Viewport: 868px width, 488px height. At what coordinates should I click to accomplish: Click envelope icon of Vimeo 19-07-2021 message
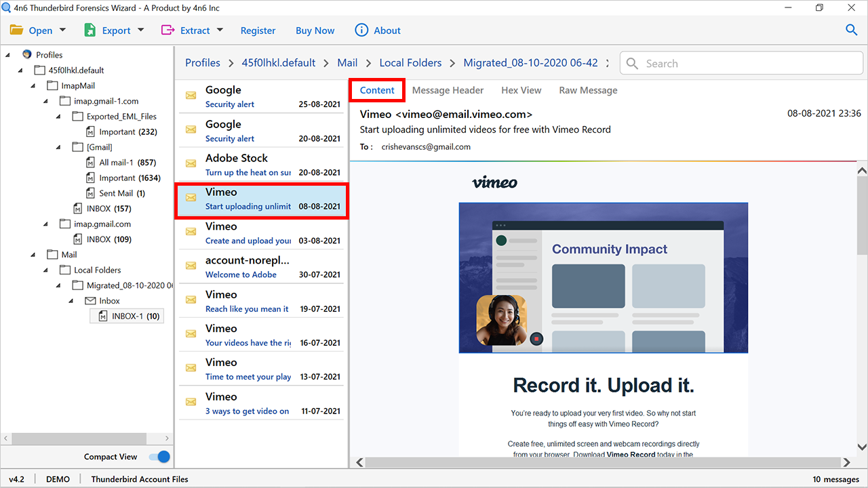coord(191,300)
